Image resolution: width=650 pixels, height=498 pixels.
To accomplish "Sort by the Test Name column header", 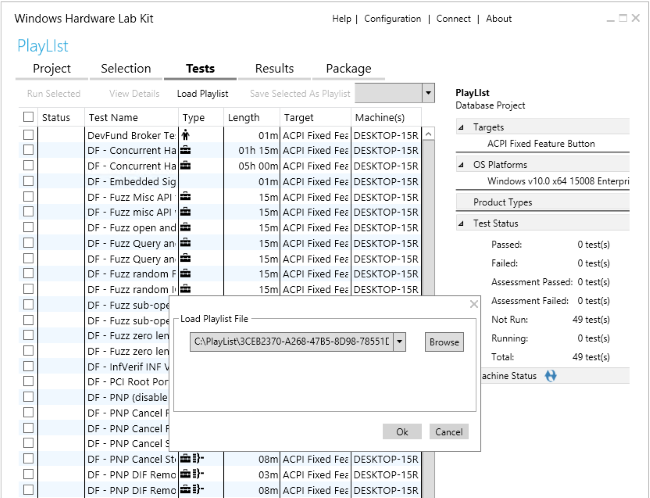I will [x=131, y=117].
